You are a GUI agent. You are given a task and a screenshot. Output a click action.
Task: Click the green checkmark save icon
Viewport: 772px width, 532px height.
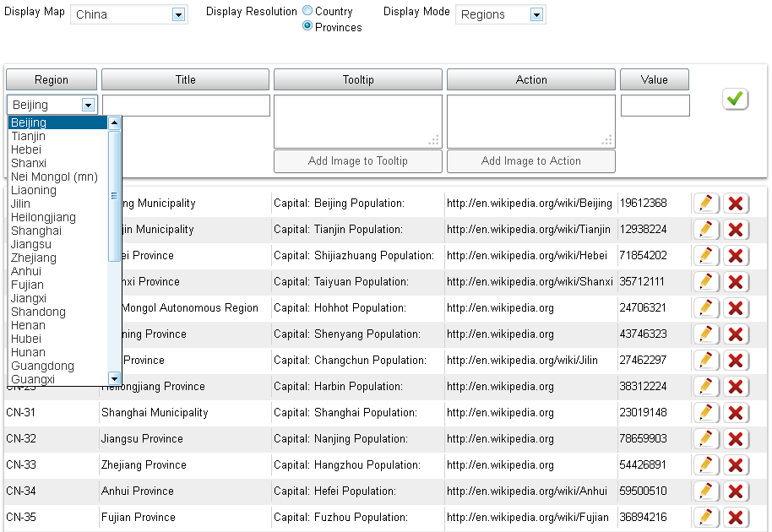coord(735,99)
